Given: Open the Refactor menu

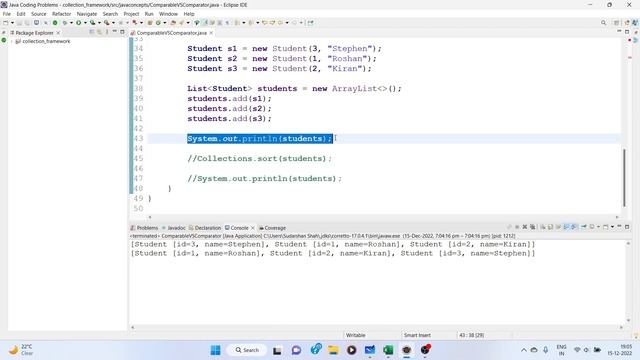Looking at the screenshot, I should click(62, 14).
